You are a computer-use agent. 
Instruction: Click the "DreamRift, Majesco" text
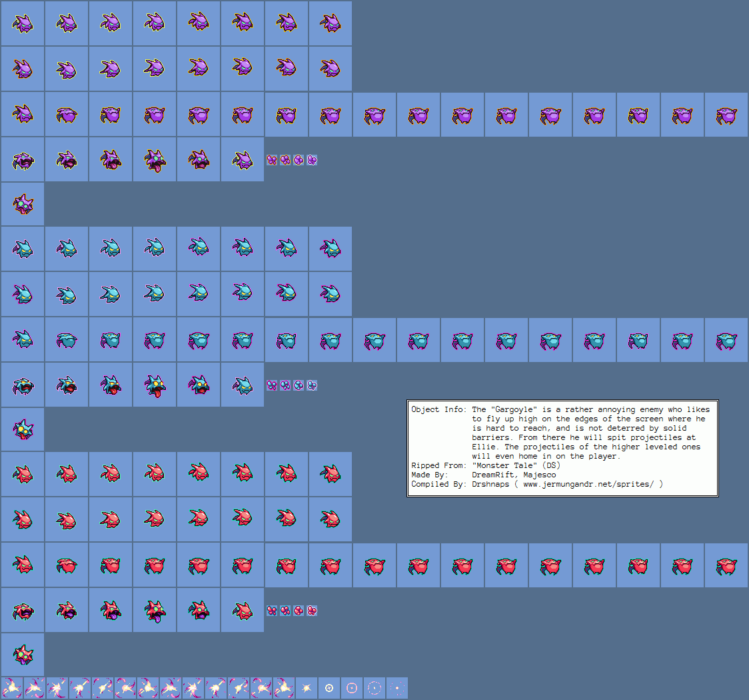(514, 475)
